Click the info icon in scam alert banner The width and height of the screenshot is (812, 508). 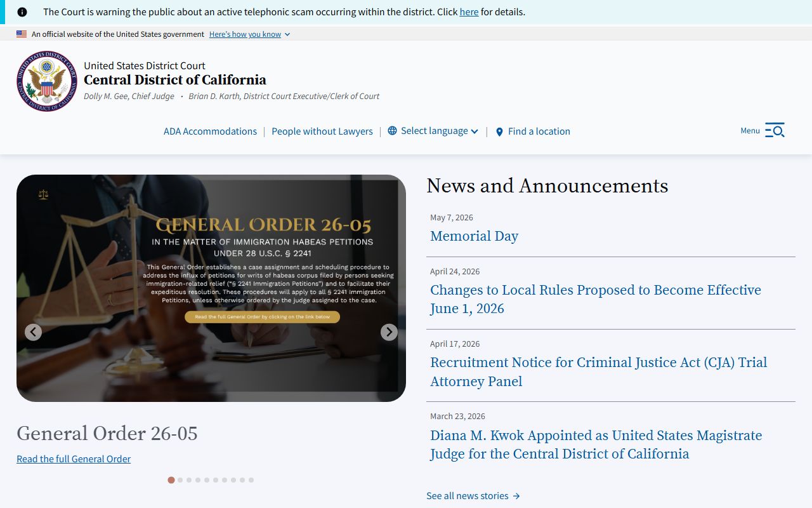[22, 12]
